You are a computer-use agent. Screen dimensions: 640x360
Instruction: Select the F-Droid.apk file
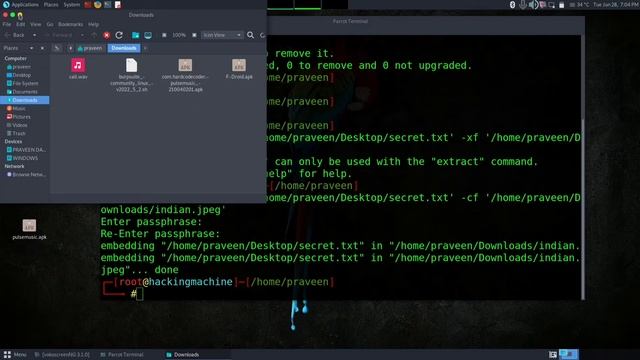(x=239, y=68)
